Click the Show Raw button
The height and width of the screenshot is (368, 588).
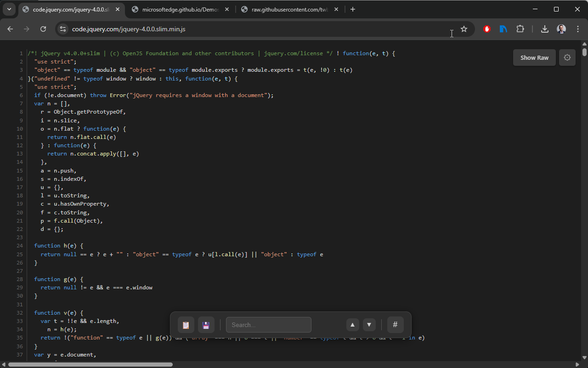point(534,57)
